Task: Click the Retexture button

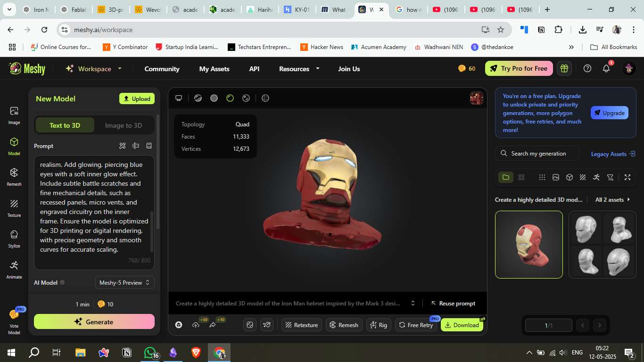Action: [x=302, y=325]
